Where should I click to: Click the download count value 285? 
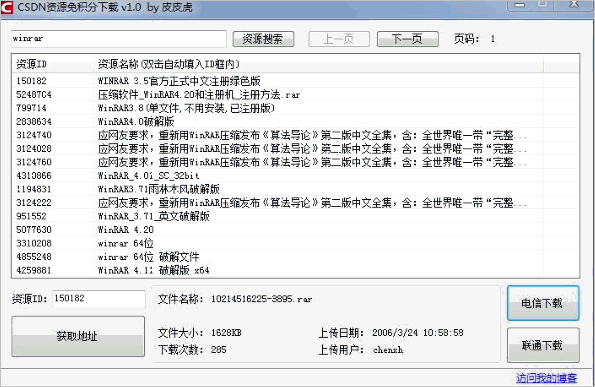219,349
